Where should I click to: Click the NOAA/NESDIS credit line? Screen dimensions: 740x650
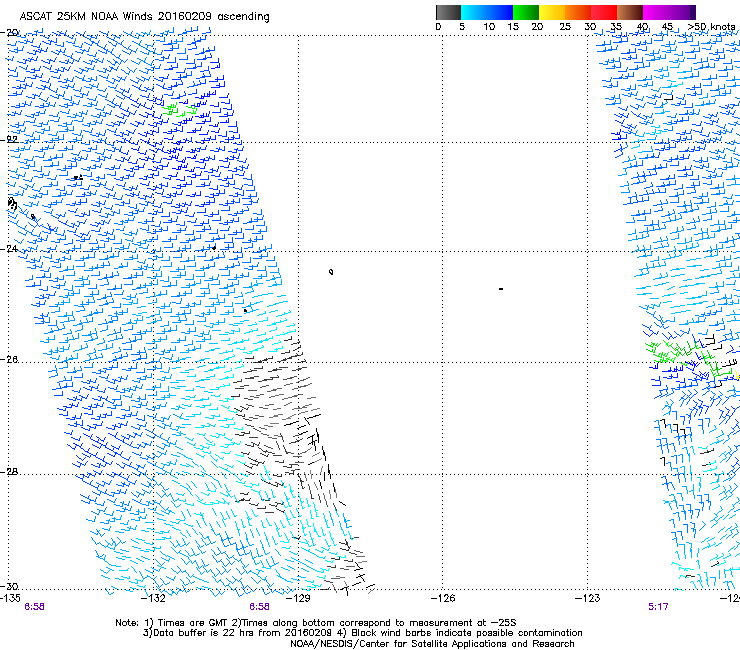coord(432,644)
